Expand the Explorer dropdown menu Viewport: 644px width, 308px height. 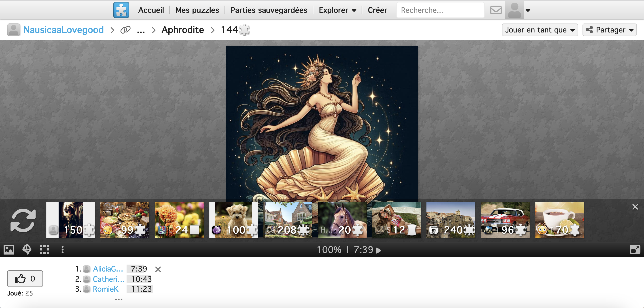click(337, 10)
